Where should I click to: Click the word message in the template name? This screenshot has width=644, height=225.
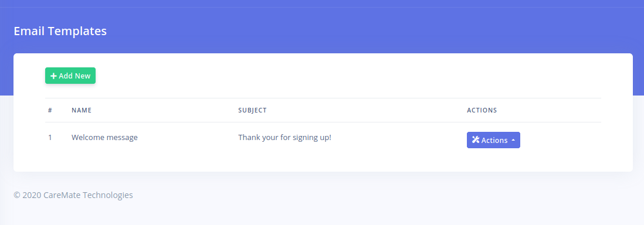click(122, 138)
